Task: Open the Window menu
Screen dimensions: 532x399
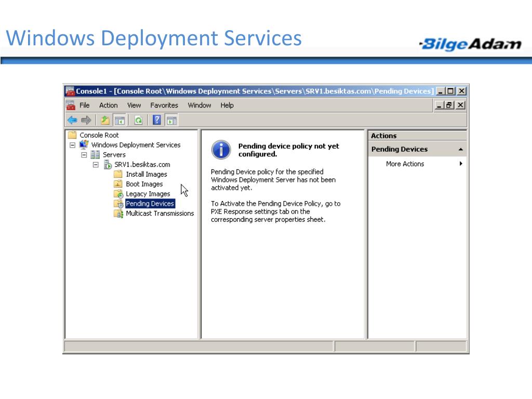Action: click(x=199, y=105)
